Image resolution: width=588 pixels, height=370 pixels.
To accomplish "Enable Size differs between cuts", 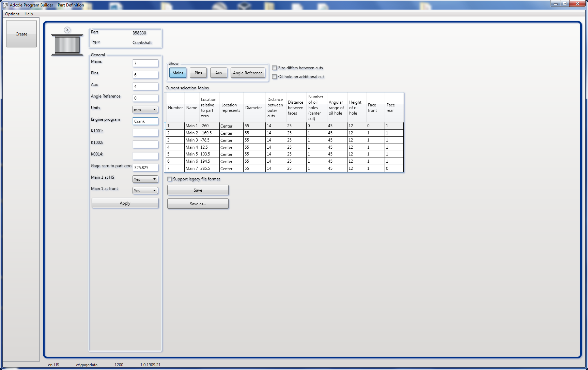I will tap(275, 68).
